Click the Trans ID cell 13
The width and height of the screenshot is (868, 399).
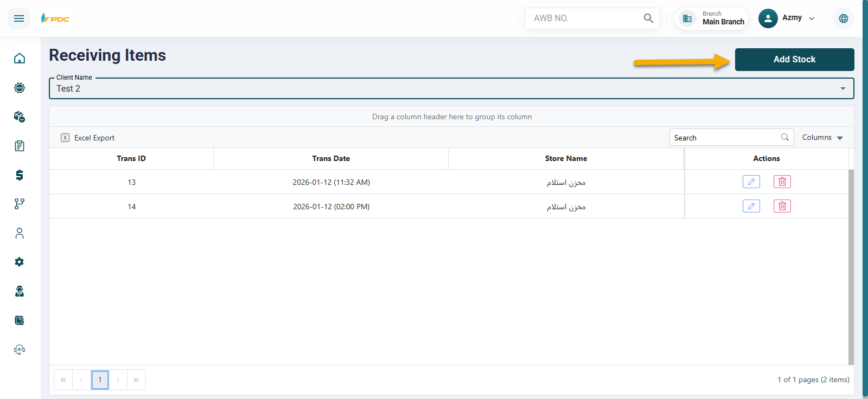pos(131,182)
